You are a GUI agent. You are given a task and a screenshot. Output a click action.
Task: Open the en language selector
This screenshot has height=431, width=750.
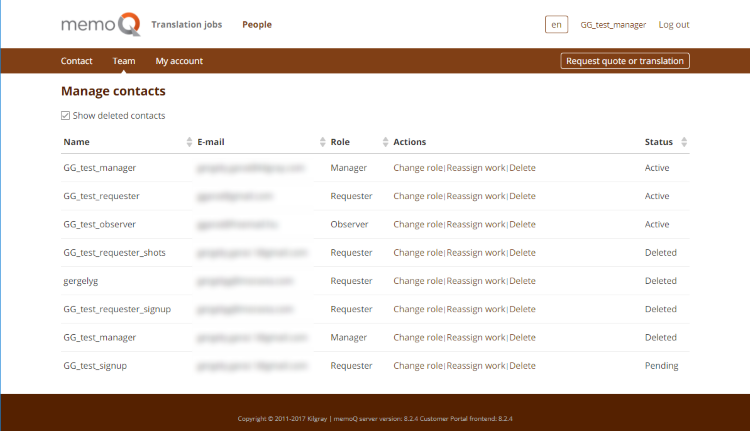(x=556, y=25)
